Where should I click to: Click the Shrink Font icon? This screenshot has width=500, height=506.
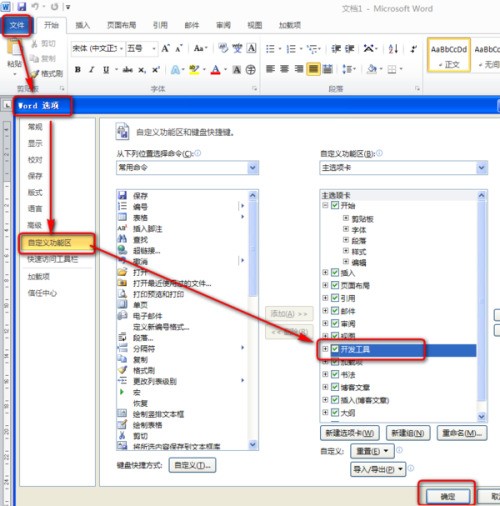coord(179,49)
